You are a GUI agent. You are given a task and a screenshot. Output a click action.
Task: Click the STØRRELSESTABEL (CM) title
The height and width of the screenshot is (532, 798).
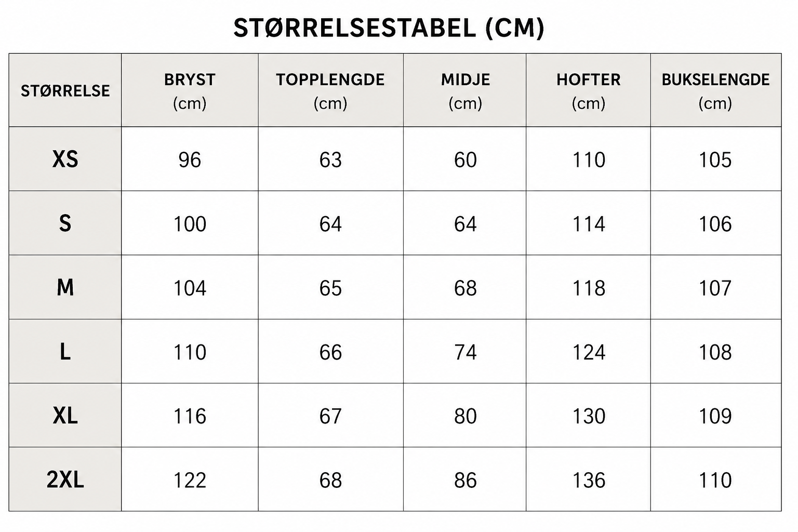pos(389,28)
